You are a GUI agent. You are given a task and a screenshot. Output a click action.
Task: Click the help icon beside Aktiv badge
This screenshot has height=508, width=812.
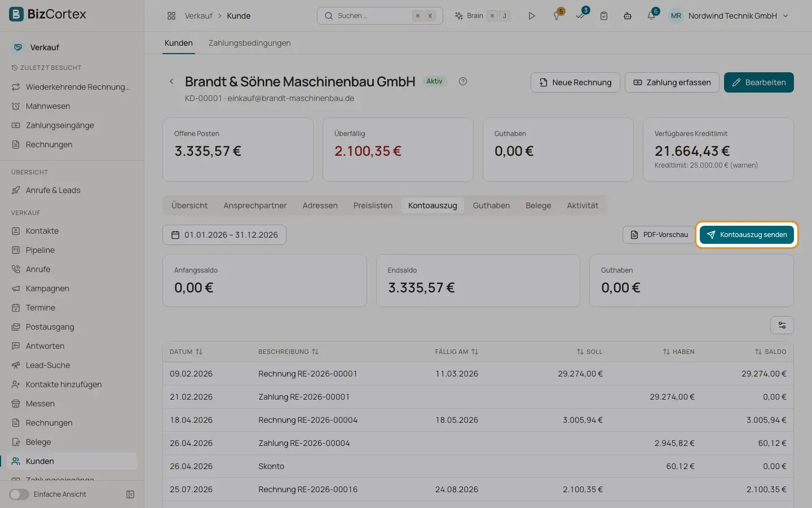tap(463, 81)
